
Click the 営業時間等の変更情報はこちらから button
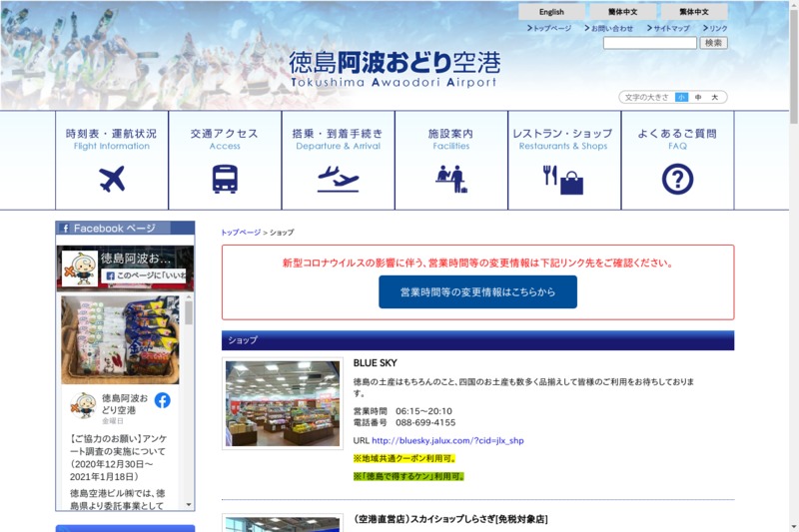click(477, 292)
